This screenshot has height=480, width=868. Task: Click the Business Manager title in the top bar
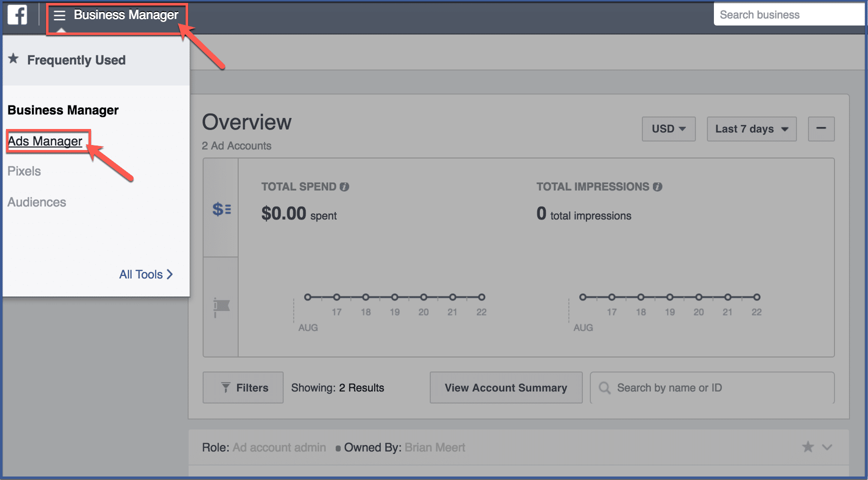[126, 15]
